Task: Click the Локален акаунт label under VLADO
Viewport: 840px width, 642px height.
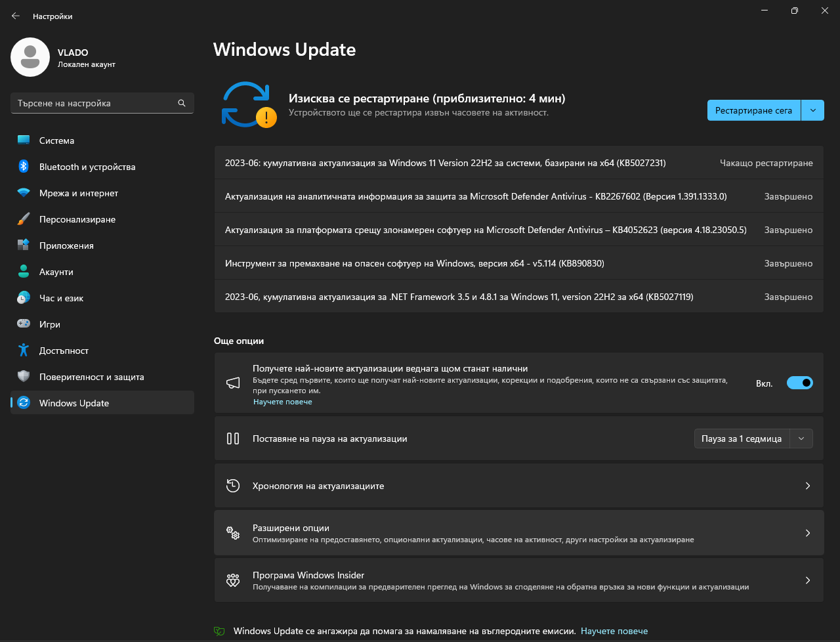Action: [x=87, y=64]
